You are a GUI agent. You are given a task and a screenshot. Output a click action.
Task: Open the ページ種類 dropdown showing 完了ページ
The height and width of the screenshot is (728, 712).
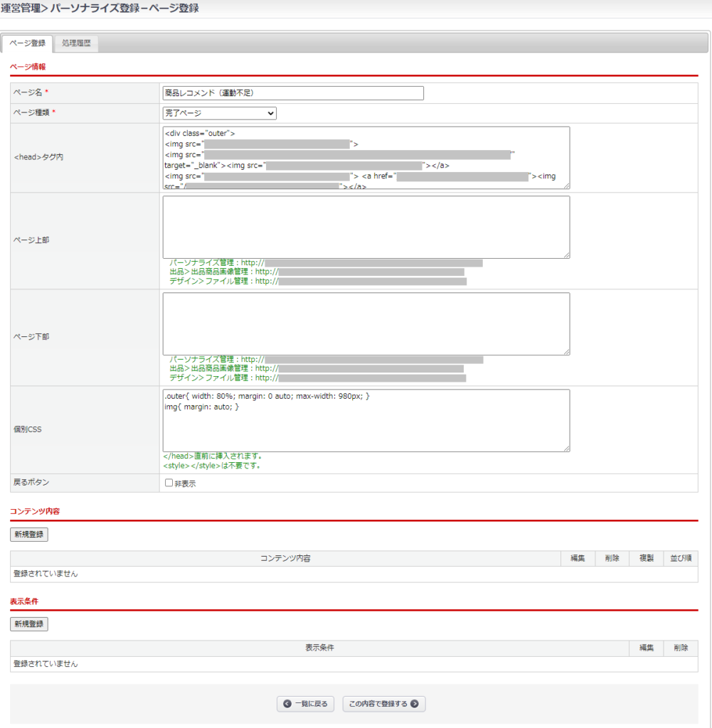click(219, 113)
